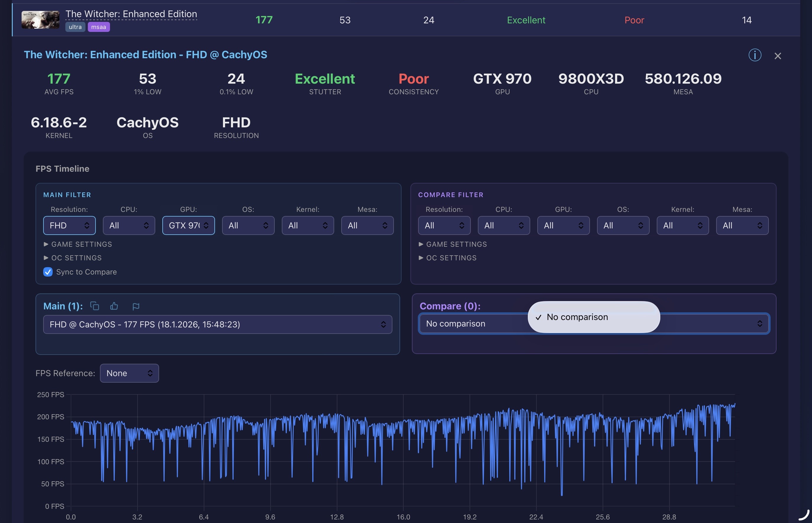Click the info circle icon
812x523 pixels.
(755, 55)
